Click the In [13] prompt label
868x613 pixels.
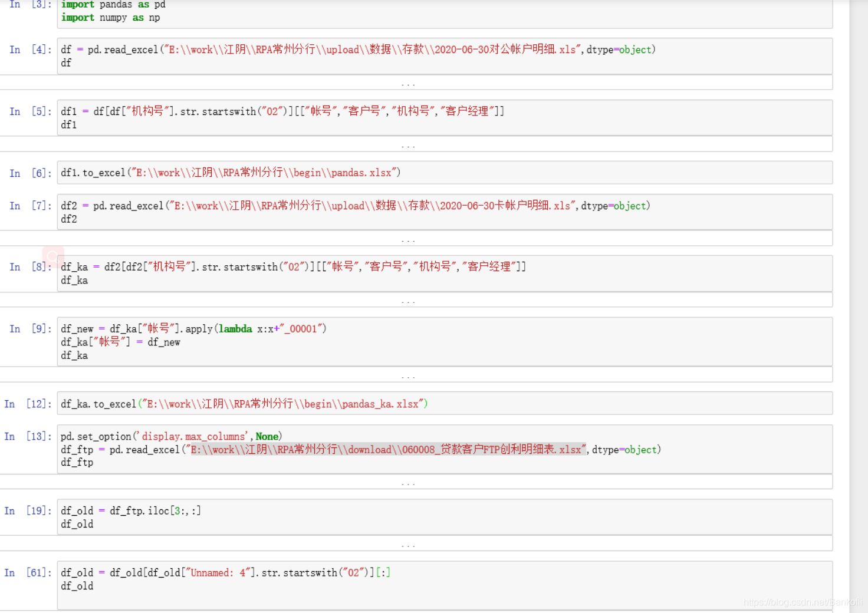(x=28, y=436)
